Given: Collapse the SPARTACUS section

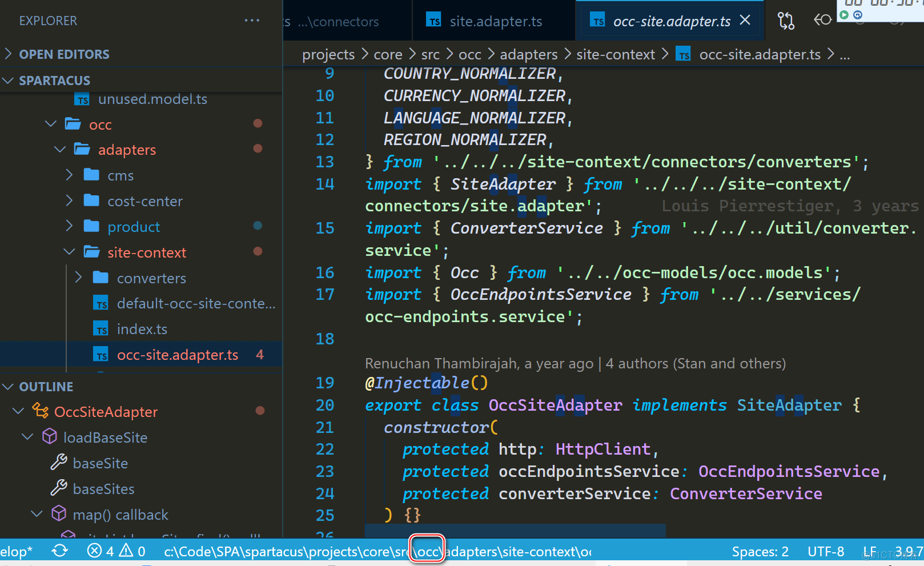Looking at the screenshot, I should coord(8,80).
